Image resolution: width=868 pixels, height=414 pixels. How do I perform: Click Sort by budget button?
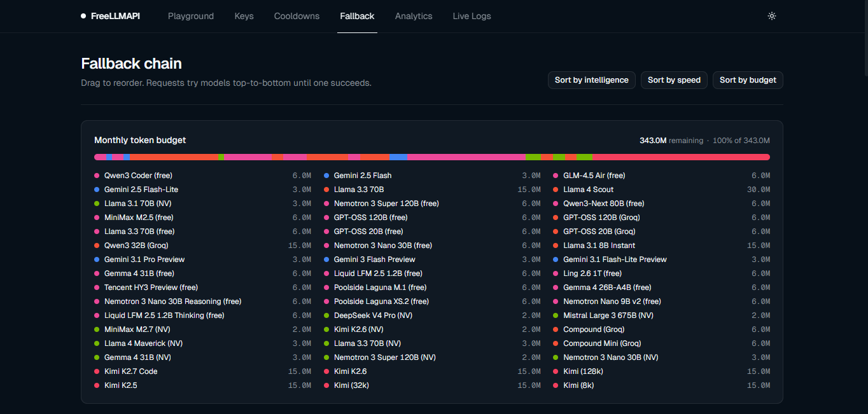[x=748, y=80]
